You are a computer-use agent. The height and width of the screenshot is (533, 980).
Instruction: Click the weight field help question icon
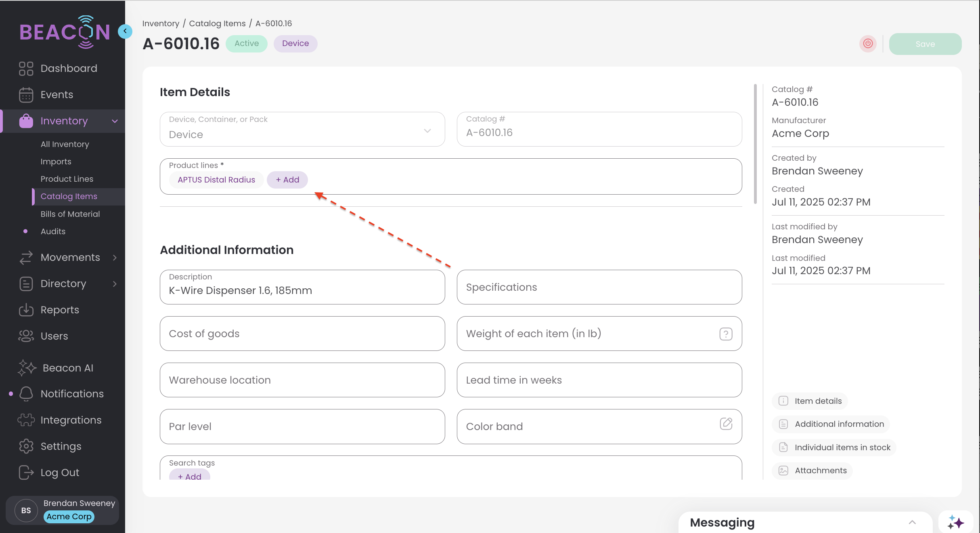pos(726,334)
